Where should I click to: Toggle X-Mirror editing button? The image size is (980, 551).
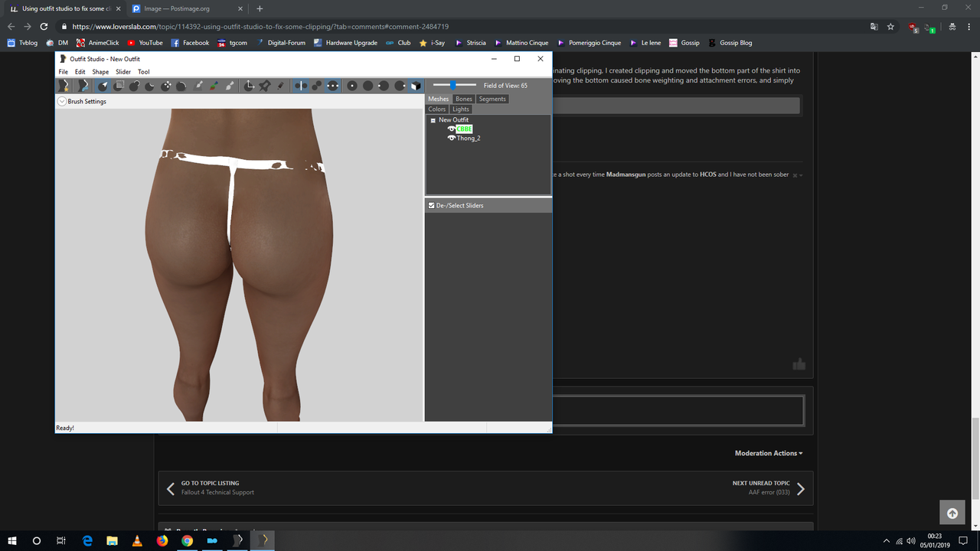(300, 86)
